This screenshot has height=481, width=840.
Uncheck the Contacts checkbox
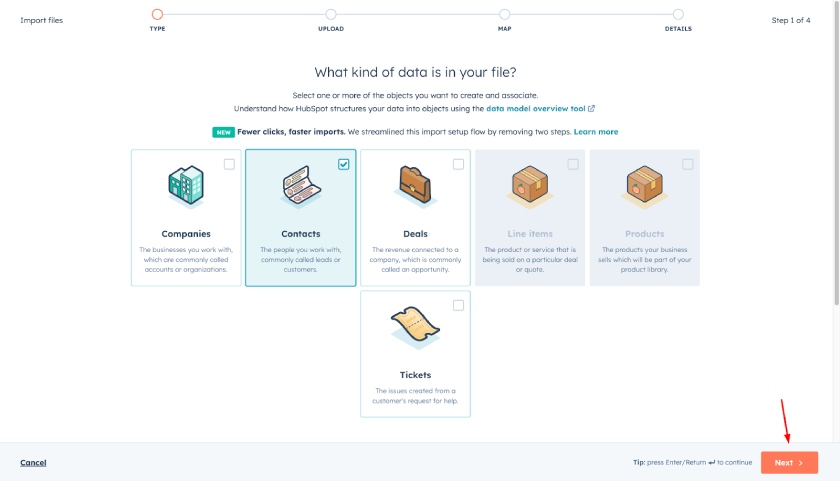point(344,164)
